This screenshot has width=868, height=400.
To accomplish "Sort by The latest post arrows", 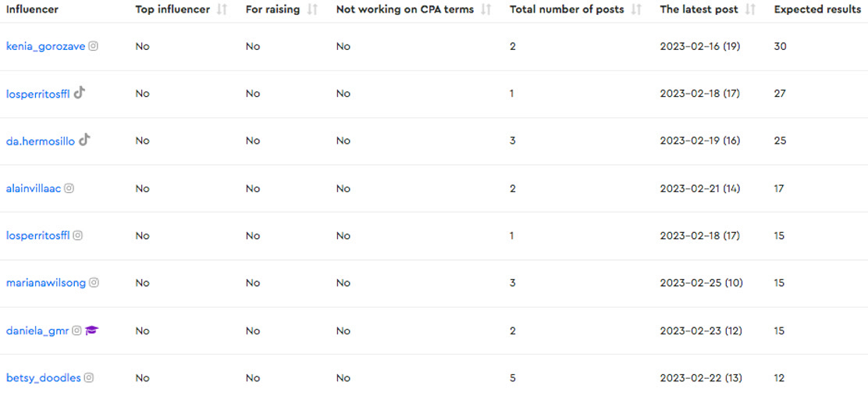I will (750, 9).
